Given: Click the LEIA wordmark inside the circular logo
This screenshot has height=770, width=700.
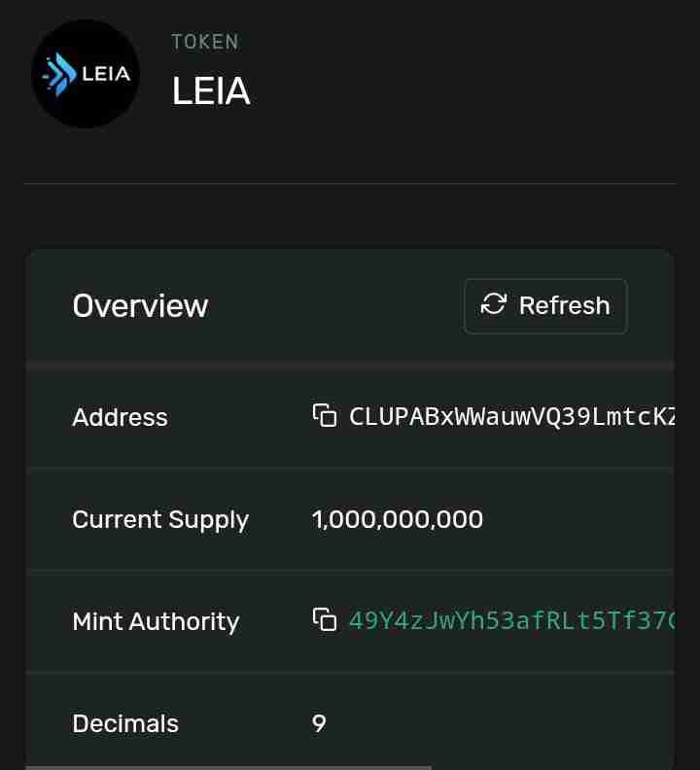Looking at the screenshot, I should coord(105,75).
